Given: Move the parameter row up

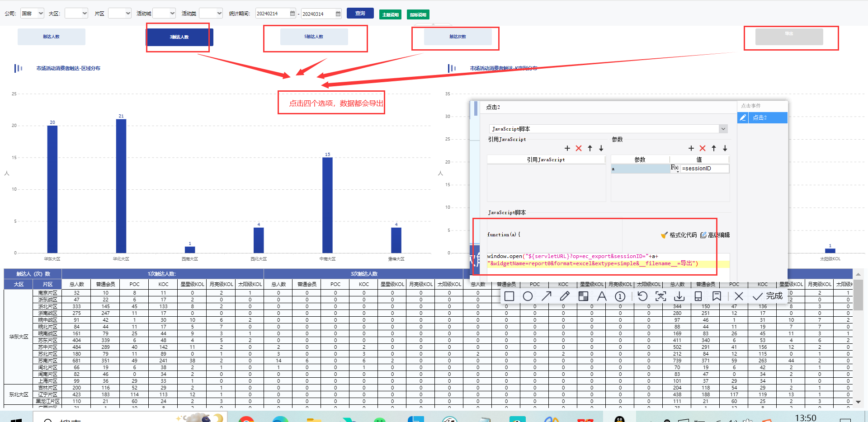Looking at the screenshot, I should pyautogui.click(x=714, y=148).
